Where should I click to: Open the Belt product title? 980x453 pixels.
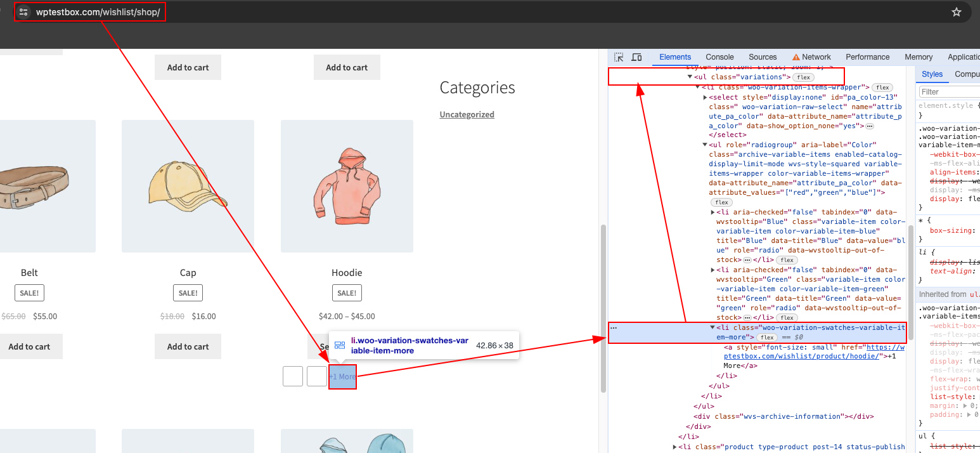(x=29, y=273)
